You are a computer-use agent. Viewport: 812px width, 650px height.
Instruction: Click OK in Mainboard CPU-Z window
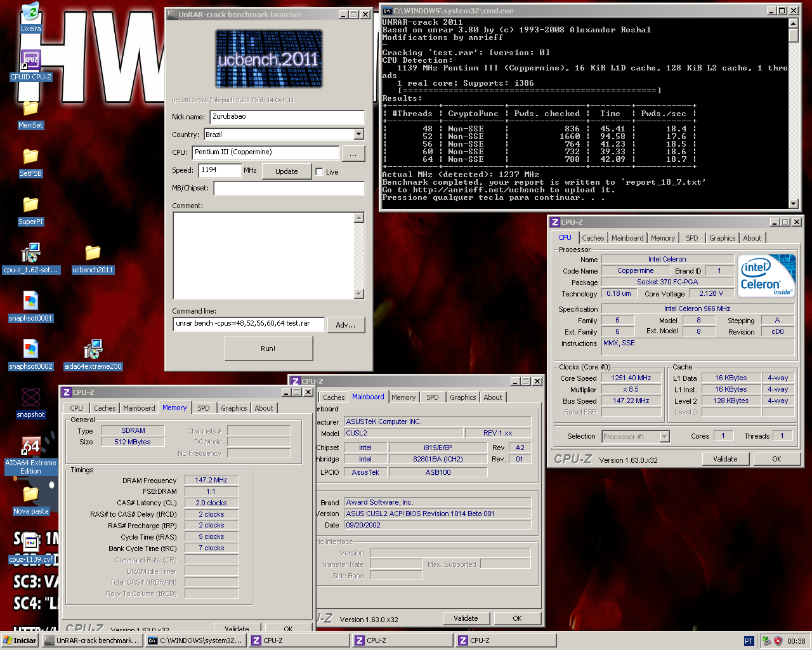[517, 618]
